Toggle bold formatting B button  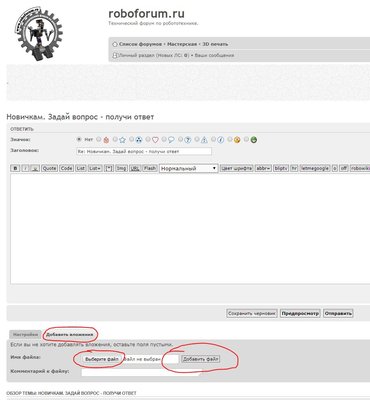[x=15, y=168]
